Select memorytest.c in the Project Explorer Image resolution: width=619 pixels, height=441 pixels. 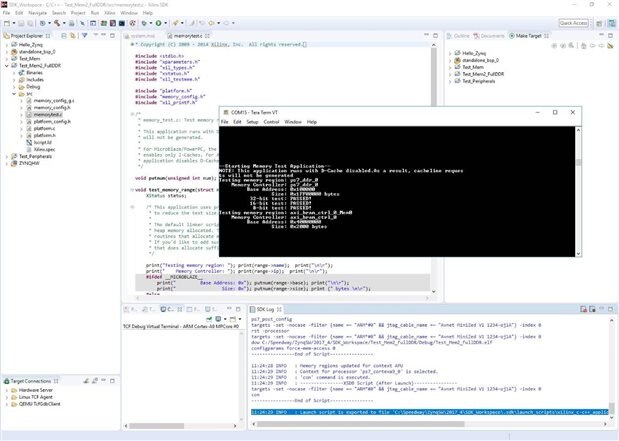47,115
